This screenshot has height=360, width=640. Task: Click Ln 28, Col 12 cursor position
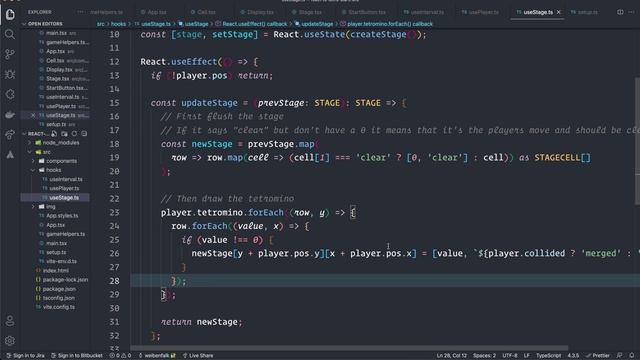coord(451,356)
